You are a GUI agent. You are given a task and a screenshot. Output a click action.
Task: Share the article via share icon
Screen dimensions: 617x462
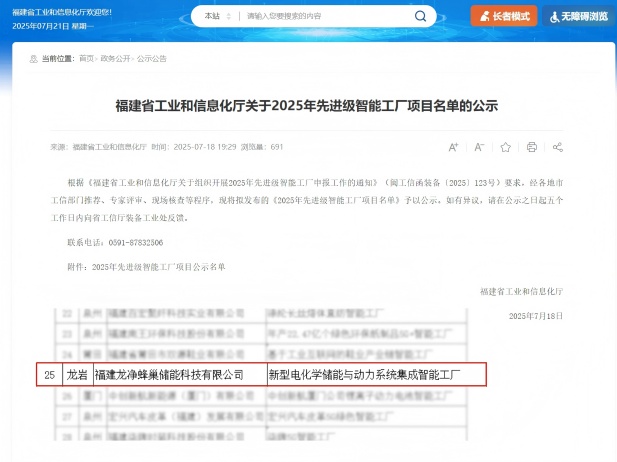(x=558, y=147)
